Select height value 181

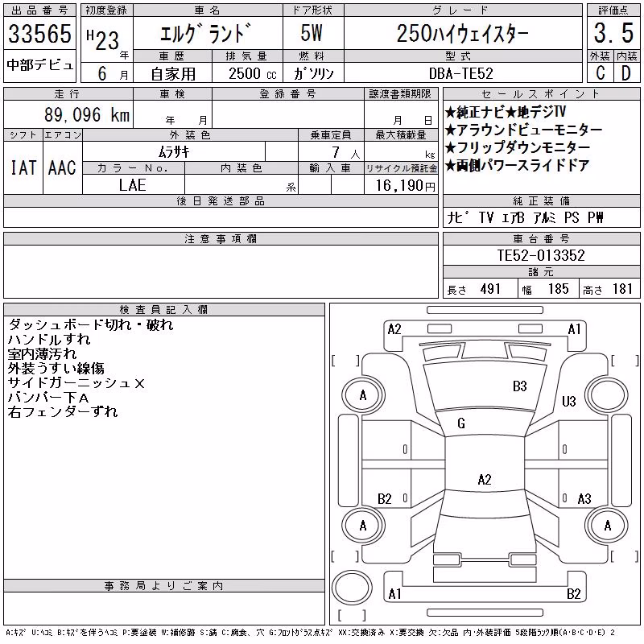pyautogui.click(x=622, y=289)
